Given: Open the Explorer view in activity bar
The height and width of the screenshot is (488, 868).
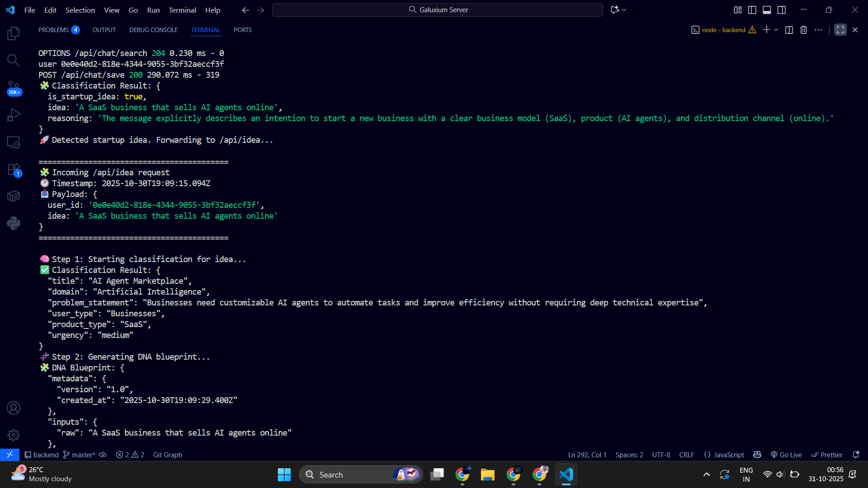Looking at the screenshot, I should (14, 33).
